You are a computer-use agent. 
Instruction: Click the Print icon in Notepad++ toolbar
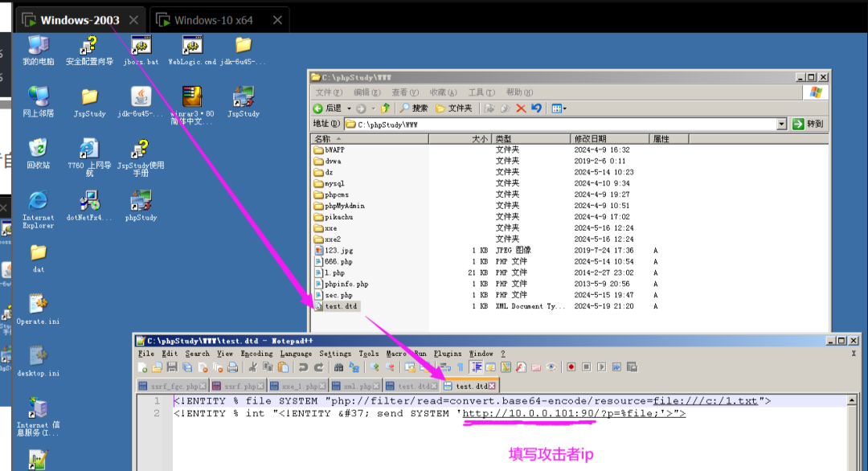(233, 367)
